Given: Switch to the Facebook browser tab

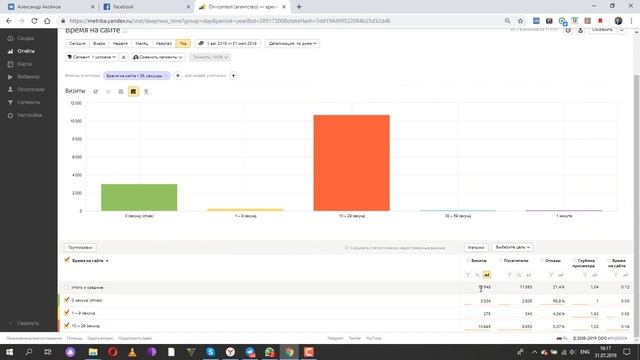Looking at the screenshot, I should (x=146, y=7).
